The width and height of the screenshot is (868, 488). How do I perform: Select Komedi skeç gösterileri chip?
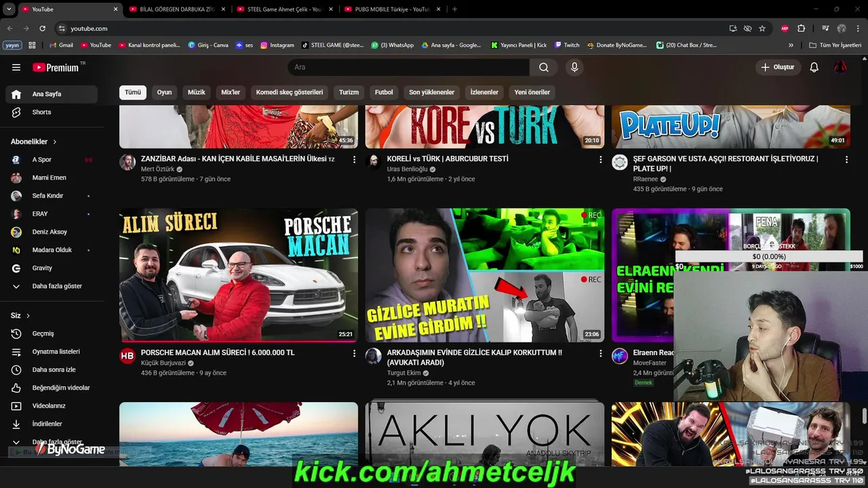click(x=290, y=92)
